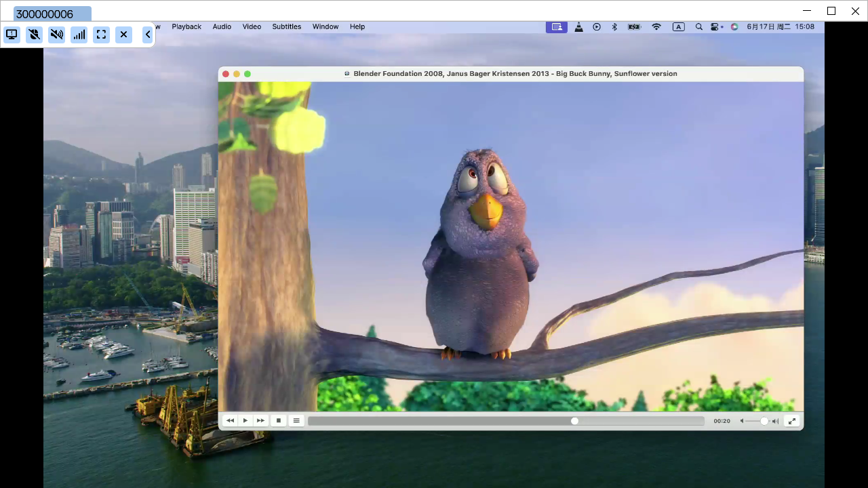Screen dimensions: 868x488
Task: Click the green zoom button of the VLC window
Action: coord(248,74)
